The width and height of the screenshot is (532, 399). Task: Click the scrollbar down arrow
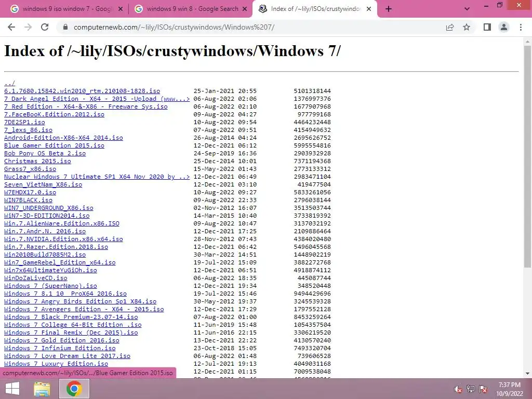(x=528, y=374)
